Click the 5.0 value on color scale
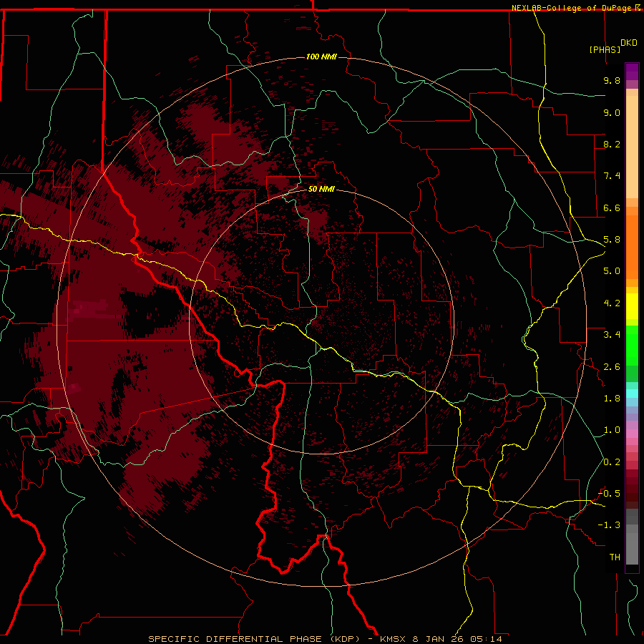The height and width of the screenshot is (644, 644). coord(612,271)
